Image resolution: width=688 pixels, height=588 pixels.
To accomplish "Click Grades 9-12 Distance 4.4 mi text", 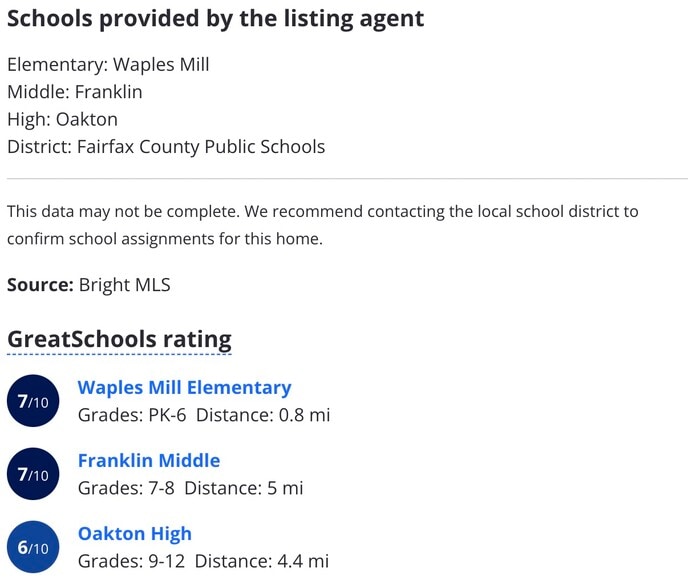I will (x=203, y=561).
